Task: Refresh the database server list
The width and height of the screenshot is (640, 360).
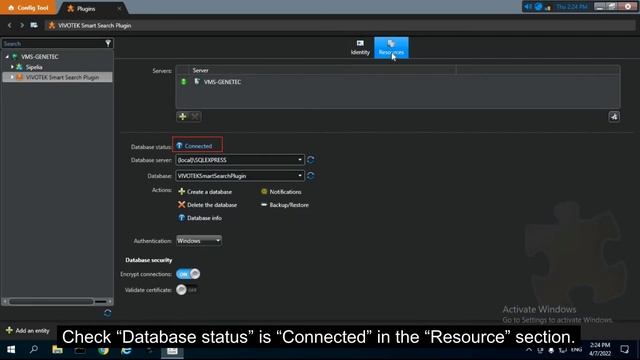Action: [311, 160]
